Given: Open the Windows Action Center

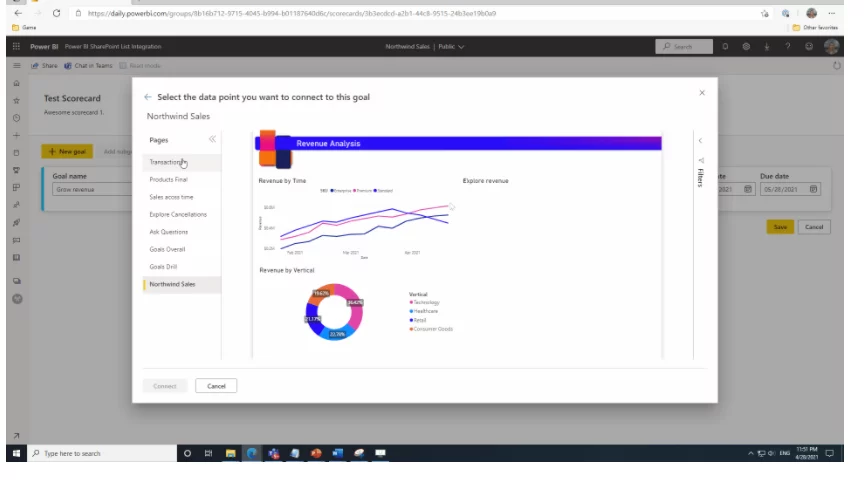Looking at the screenshot, I should click(x=829, y=453).
